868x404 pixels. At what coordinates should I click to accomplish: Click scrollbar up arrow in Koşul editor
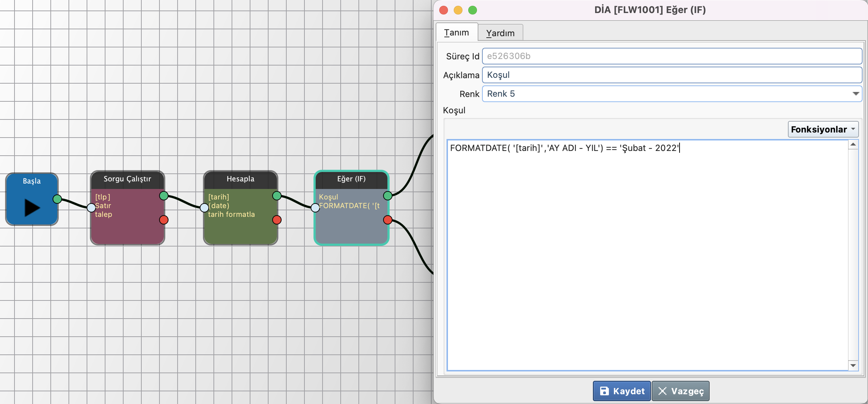click(853, 144)
